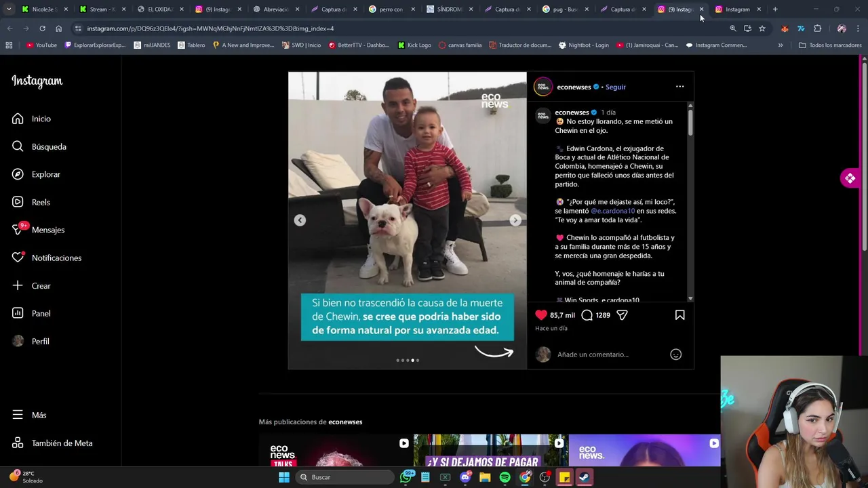Open Steam from taskbar
868x488 pixels.
pos(584,477)
